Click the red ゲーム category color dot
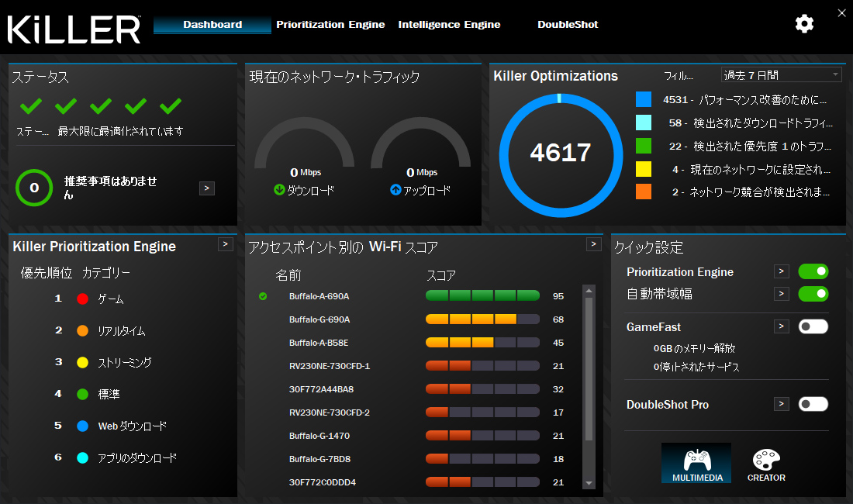This screenshot has height=504, width=853. click(82, 299)
